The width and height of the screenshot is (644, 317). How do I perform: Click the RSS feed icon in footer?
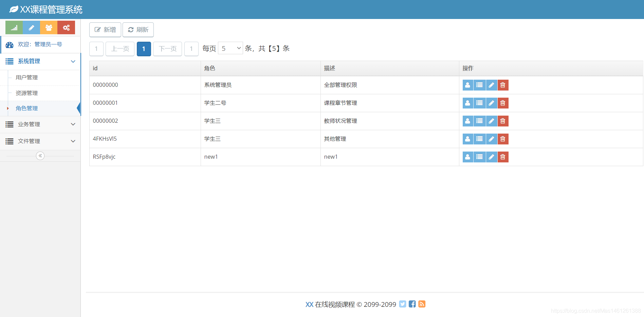tap(422, 304)
